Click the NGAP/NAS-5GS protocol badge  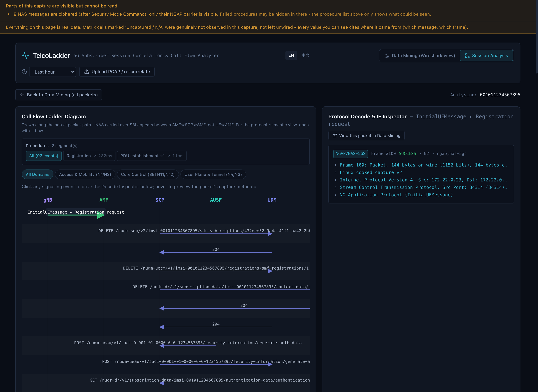point(350,154)
